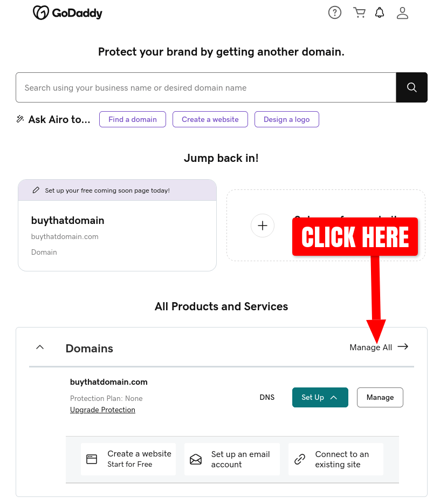The image size is (440, 504).
Task: Click the pencil icon on the coming soon banner
Action: click(36, 190)
